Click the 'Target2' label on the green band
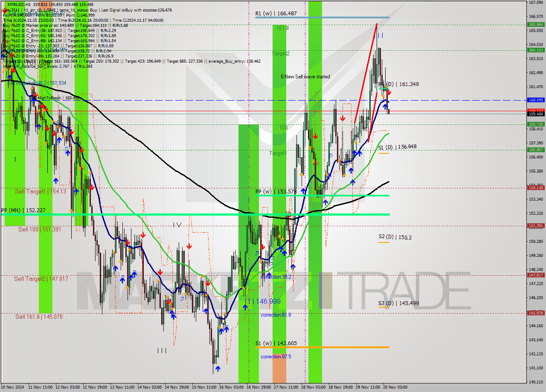The width and height of the screenshot is (546, 392). [281, 54]
